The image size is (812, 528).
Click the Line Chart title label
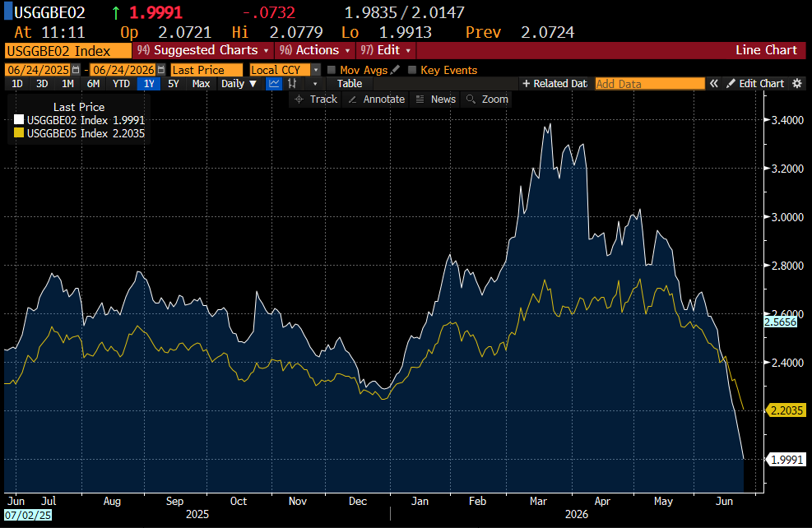click(x=766, y=50)
